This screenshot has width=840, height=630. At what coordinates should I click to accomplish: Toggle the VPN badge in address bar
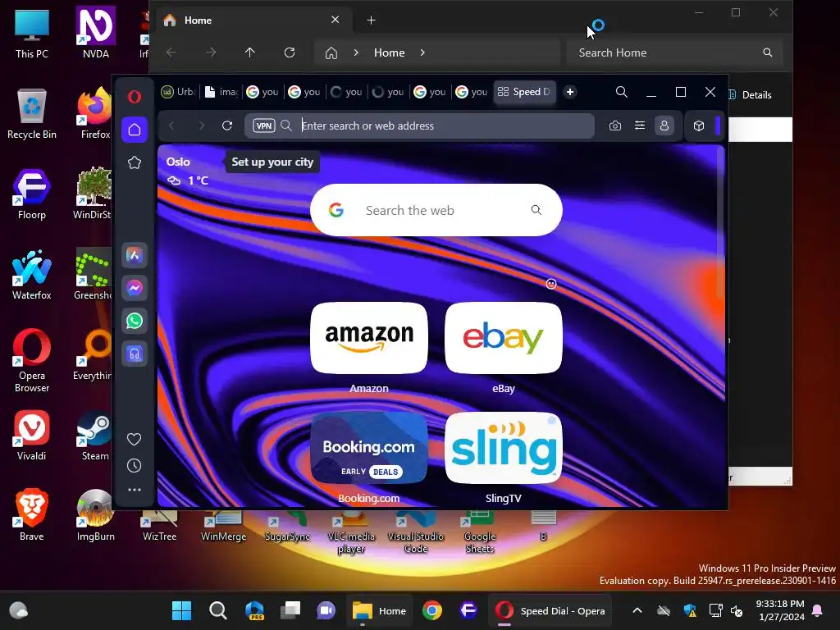point(263,126)
